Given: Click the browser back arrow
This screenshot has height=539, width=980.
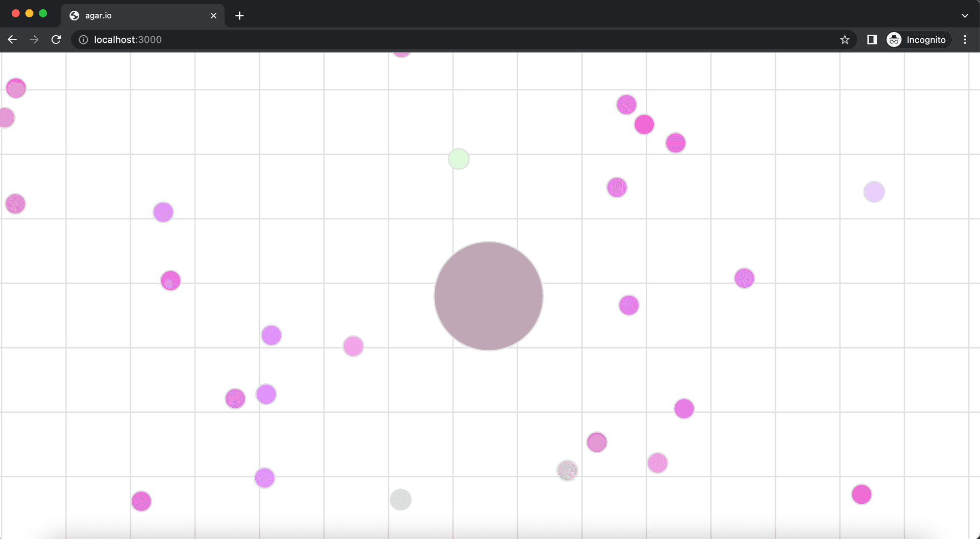Looking at the screenshot, I should point(12,40).
